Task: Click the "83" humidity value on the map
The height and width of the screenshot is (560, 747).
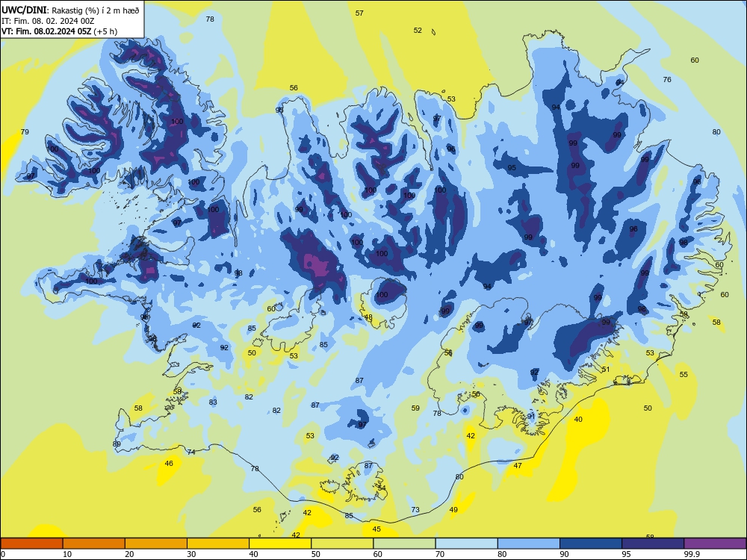Action: coord(213,402)
